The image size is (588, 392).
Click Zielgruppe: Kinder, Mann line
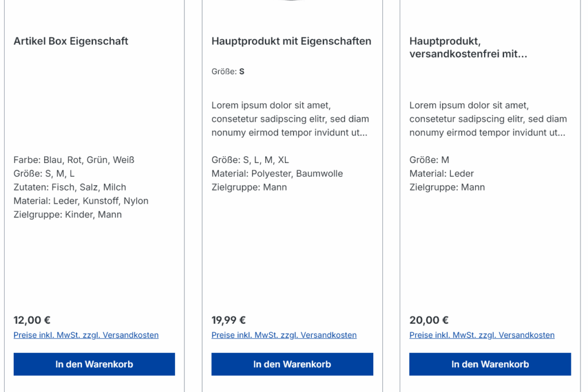tap(68, 214)
